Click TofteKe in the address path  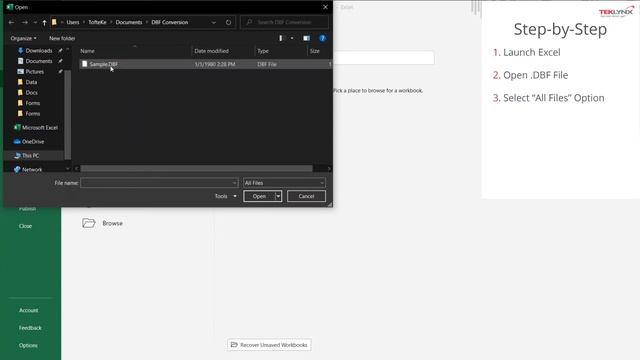click(97, 22)
